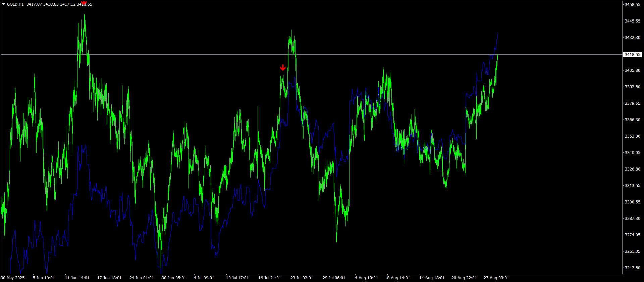This screenshot has height=282, width=644.
Task: Select the 4 Aug 10:01 time label
Action: pyautogui.click(x=366, y=278)
